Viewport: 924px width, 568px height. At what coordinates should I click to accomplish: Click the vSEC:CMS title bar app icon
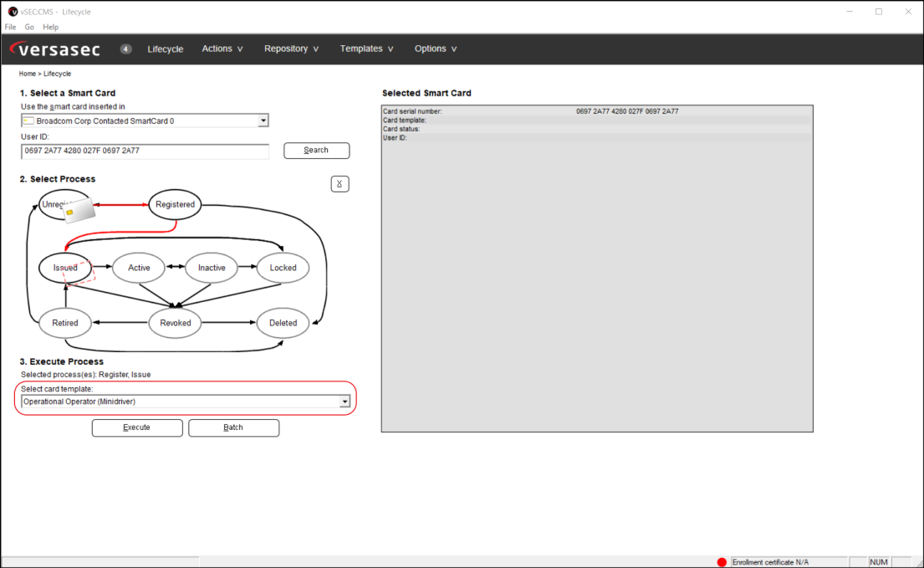[x=13, y=11]
